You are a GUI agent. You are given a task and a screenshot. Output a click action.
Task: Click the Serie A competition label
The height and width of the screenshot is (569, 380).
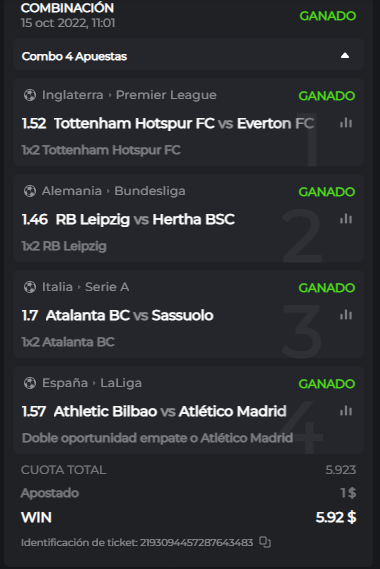(107, 287)
